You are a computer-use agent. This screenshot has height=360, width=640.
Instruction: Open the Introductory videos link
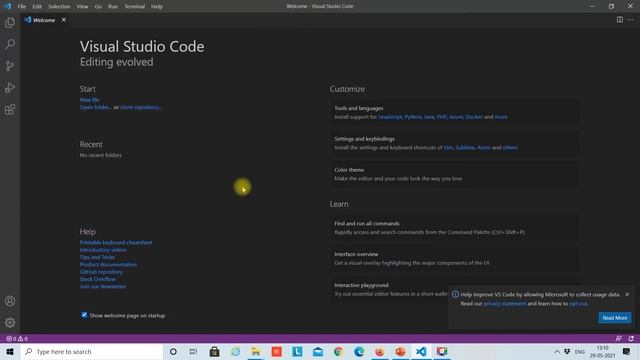click(x=103, y=250)
